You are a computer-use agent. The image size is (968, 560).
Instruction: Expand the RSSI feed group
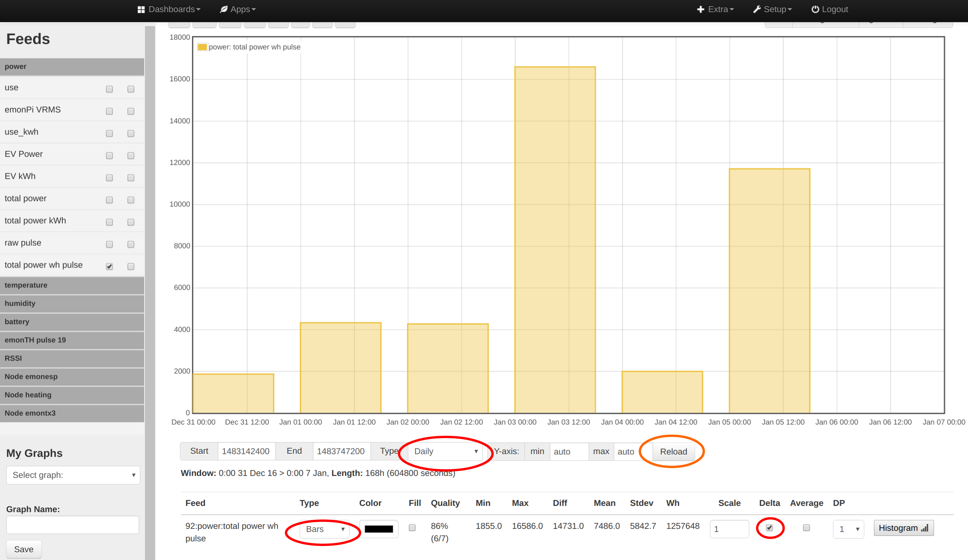pos(72,359)
